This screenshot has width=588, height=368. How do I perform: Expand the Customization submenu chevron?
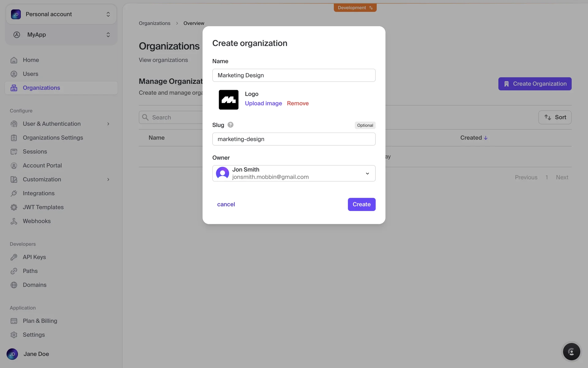click(x=108, y=179)
